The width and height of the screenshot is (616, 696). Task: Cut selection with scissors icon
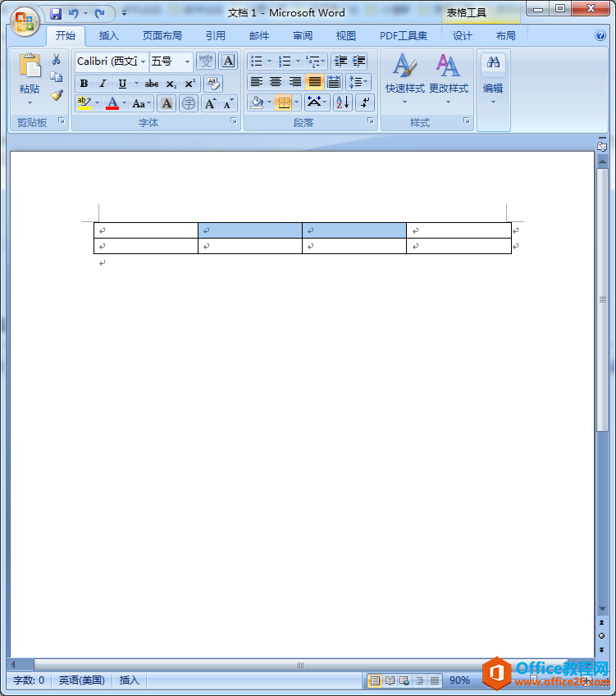coord(57,60)
